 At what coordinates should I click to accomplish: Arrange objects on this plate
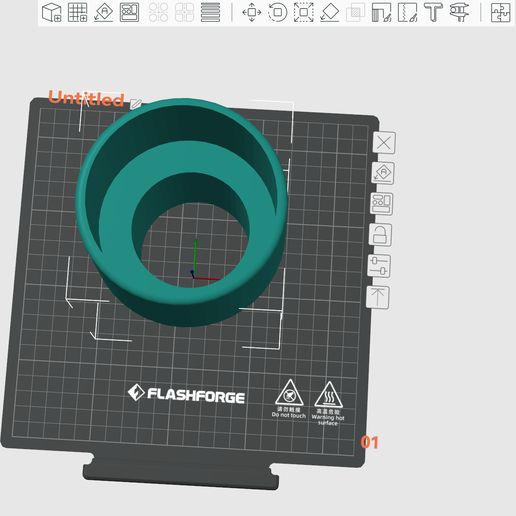(x=381, y=204)
